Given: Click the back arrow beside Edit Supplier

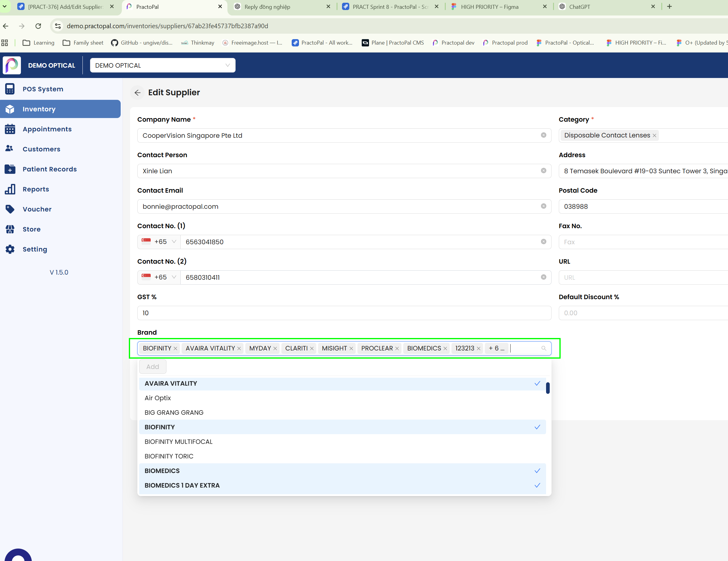Looking at the screenshot, I should 137,93.
